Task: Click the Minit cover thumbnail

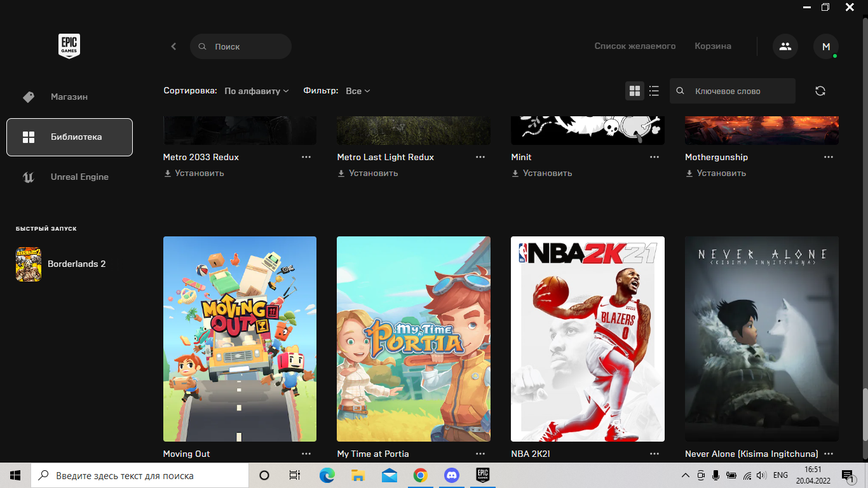Action: [588, 130]
